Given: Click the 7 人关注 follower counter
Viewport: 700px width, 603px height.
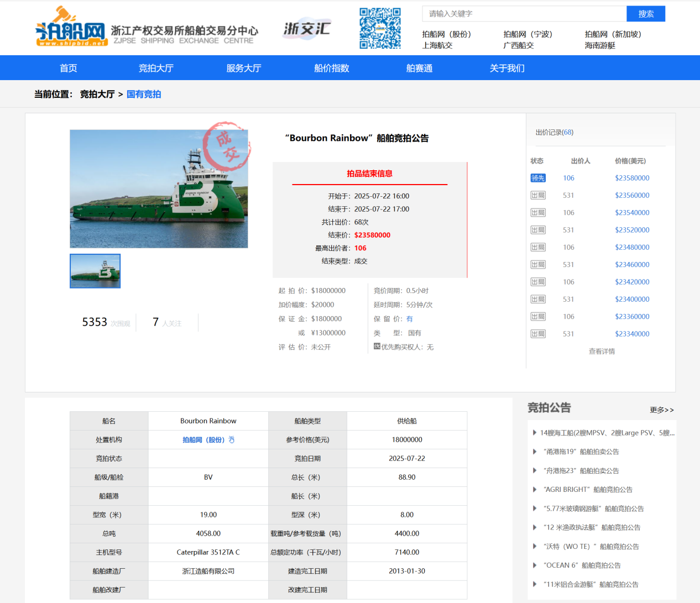Looking at the screenshot, I should coord(167,322).
